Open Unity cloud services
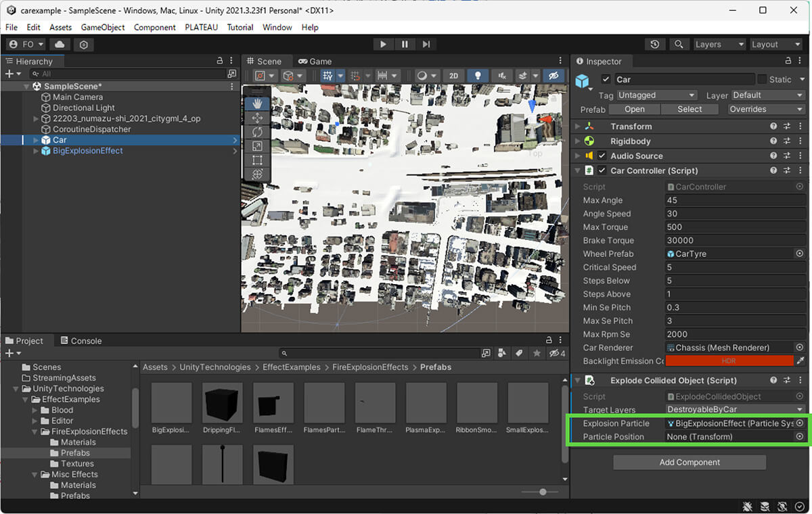Screen dimensions: 812x514 [x=60, y=44]
